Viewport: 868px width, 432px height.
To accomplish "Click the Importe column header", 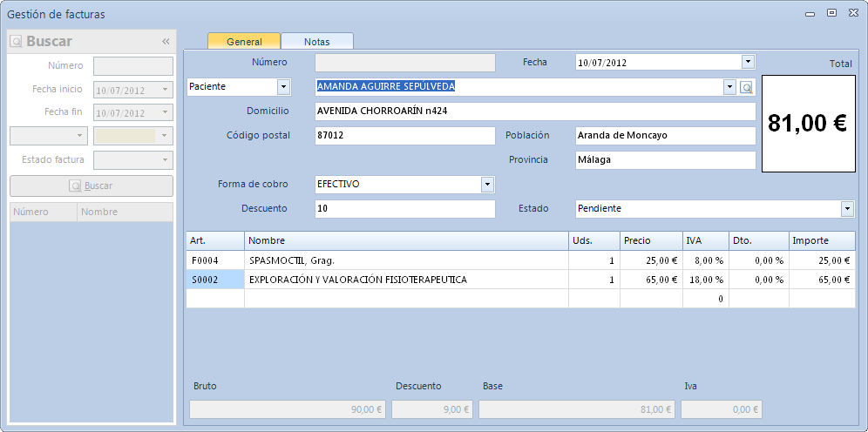I will tap(822, 240).
